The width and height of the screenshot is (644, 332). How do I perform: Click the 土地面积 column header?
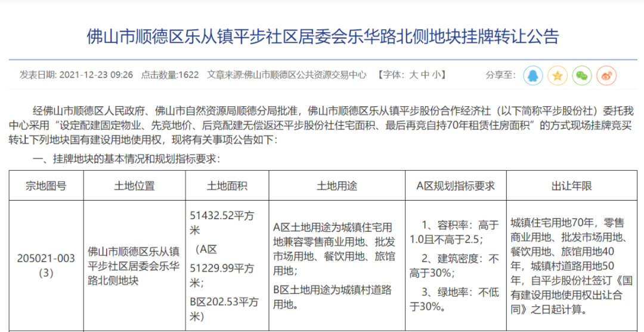227,186
